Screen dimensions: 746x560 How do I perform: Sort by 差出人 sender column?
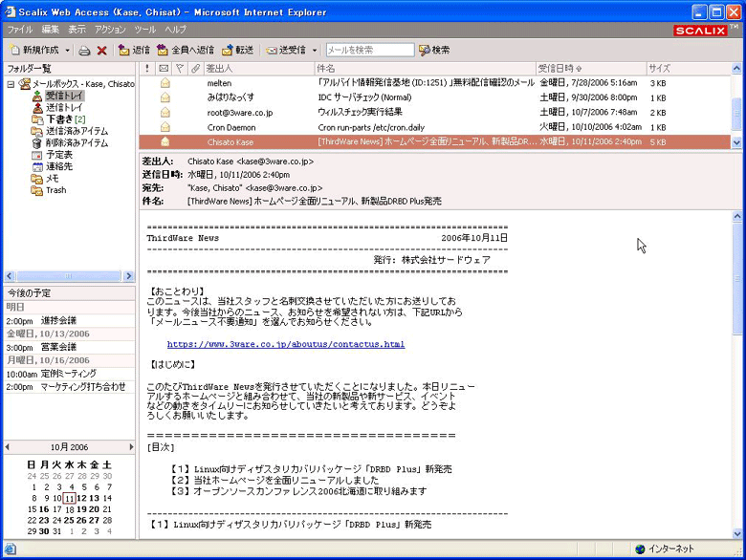tap(259, 69)
